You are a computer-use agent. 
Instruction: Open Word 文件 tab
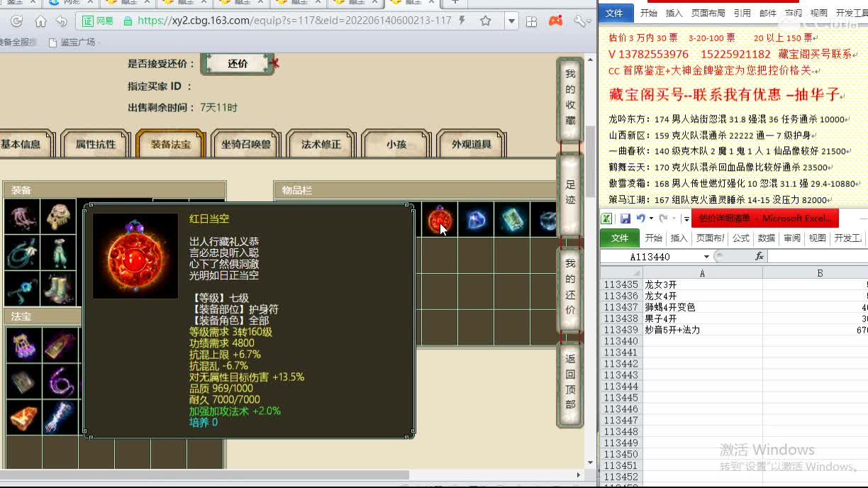[x=614, y=13]
